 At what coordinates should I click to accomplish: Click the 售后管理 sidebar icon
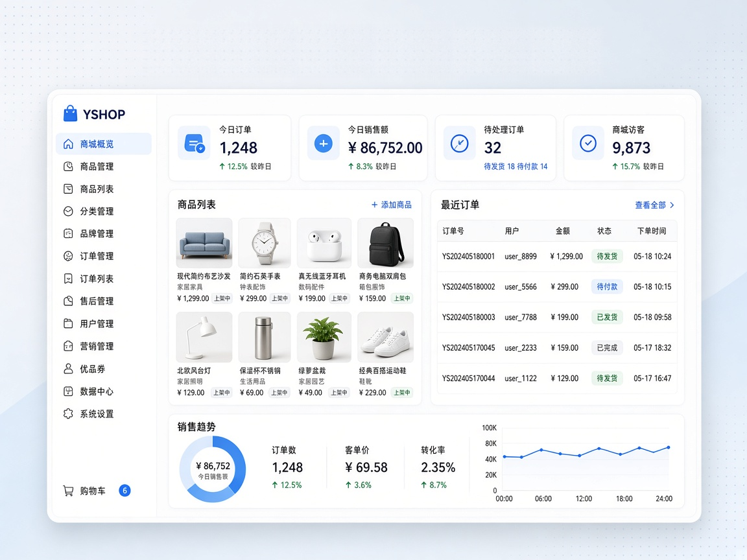(68, 301)
